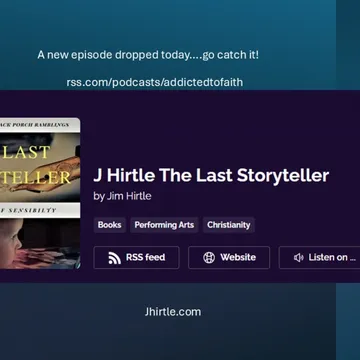Click the Jhirtle.com website text

pos(173,312)
